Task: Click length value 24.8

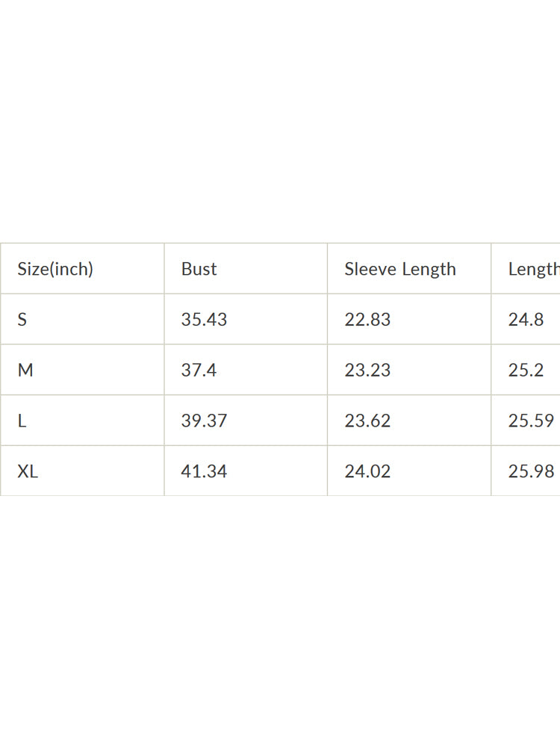Action: 526,320
